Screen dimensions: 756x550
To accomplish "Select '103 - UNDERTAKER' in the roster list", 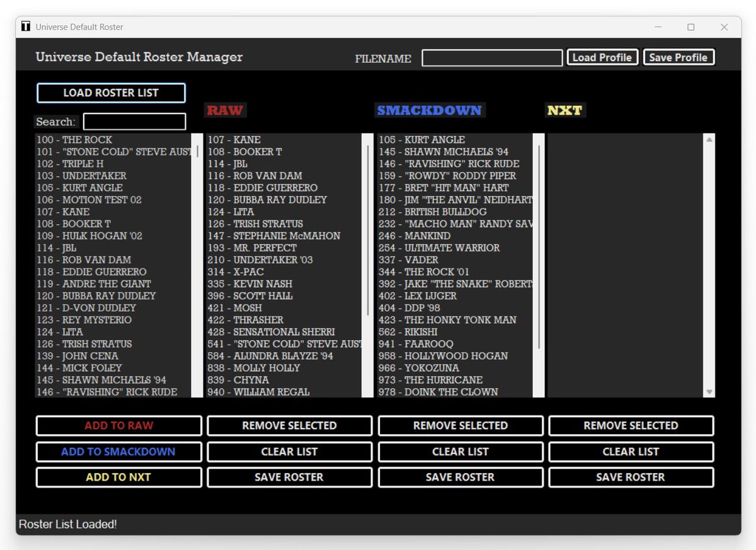I will (113, 176).
